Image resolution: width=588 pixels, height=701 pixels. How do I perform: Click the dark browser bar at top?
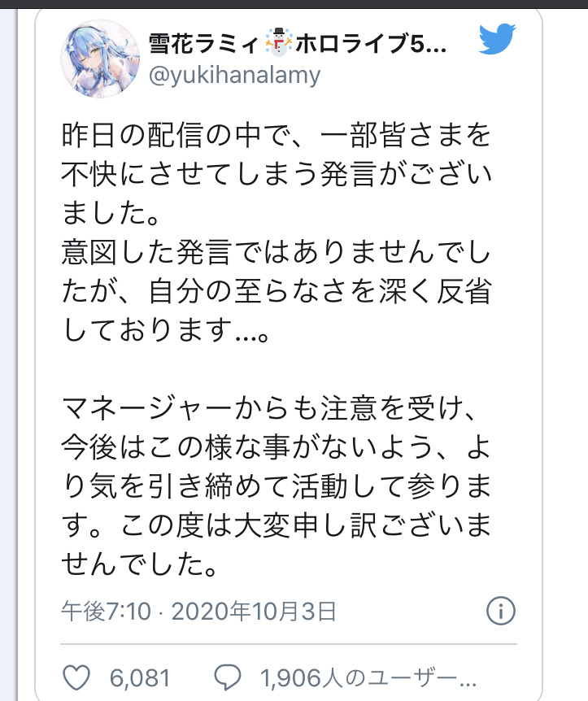294,3
